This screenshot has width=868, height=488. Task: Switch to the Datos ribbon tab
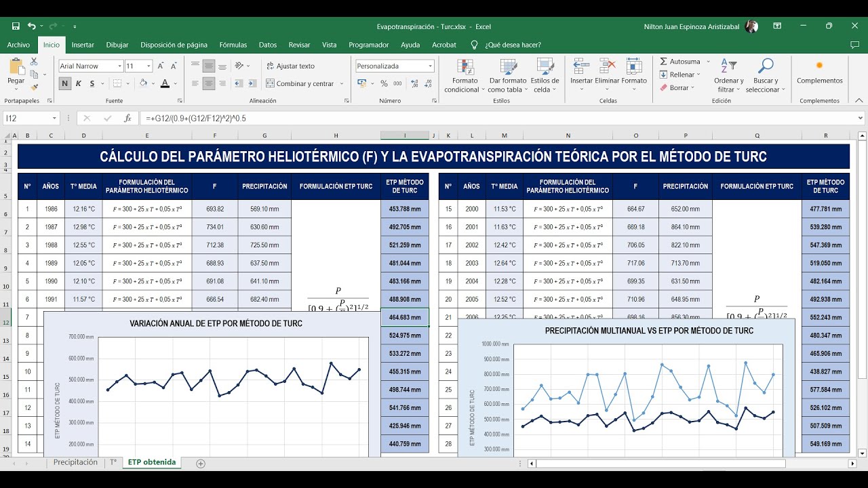tap(268, 45)
